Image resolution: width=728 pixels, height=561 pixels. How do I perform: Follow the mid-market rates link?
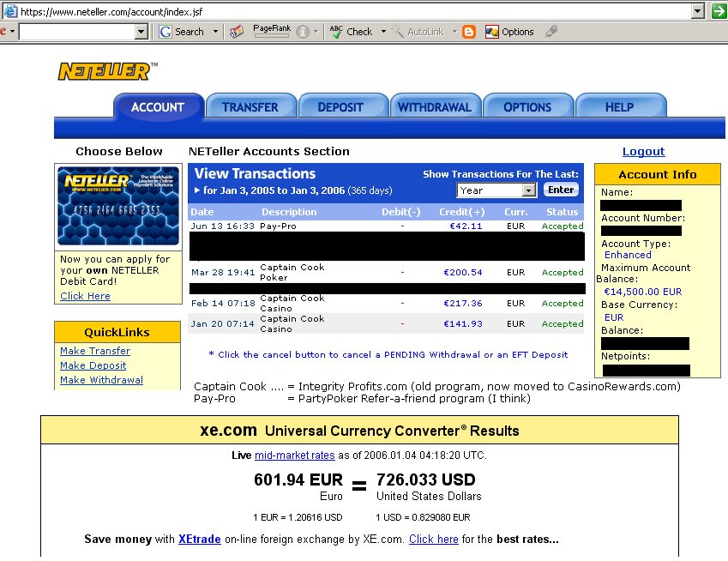pos(295,455)
